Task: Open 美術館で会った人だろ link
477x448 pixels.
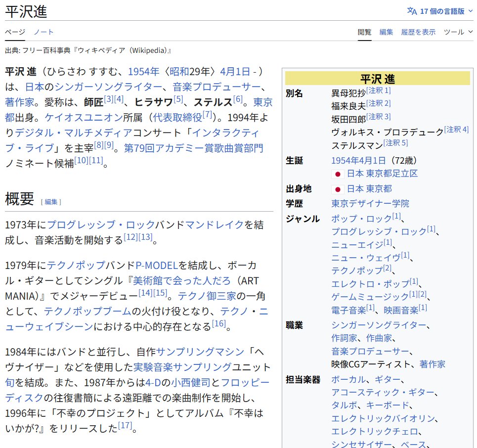Action: pos(182,280)
